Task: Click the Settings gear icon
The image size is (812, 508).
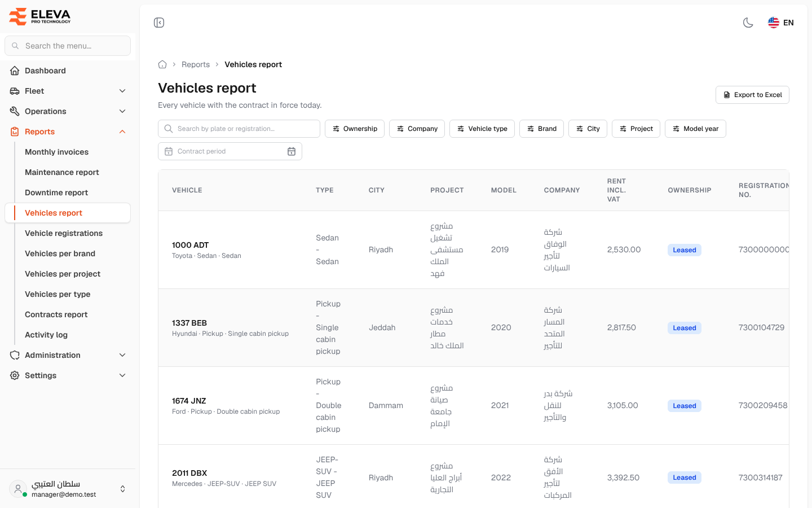Action: (x=15, y=375)
